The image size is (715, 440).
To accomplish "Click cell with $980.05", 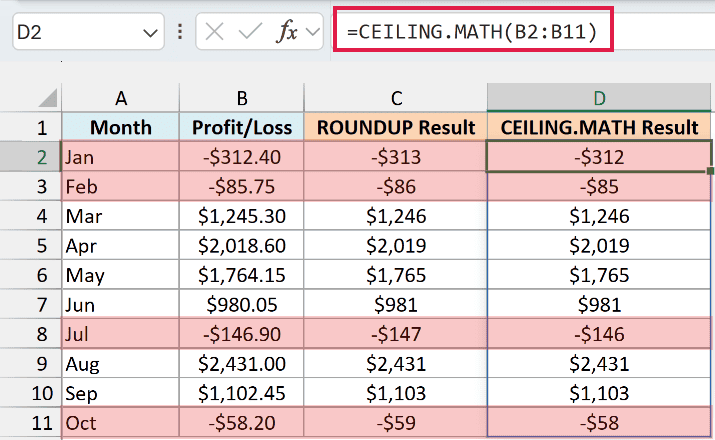I will pos(242,305).
